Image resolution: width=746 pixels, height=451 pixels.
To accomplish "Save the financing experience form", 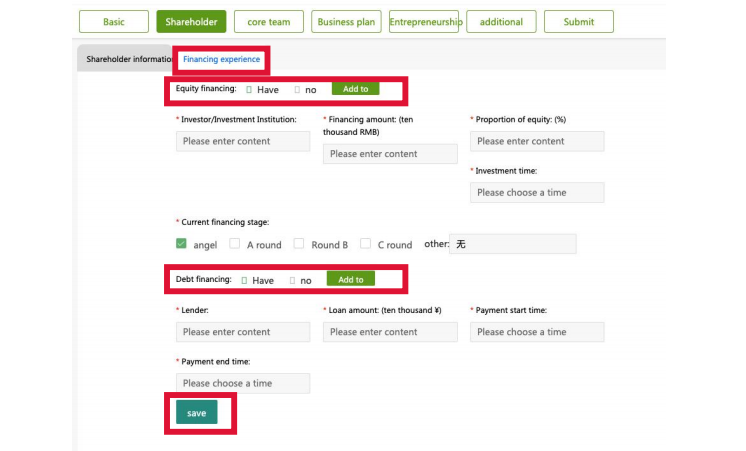I will 196,412.
